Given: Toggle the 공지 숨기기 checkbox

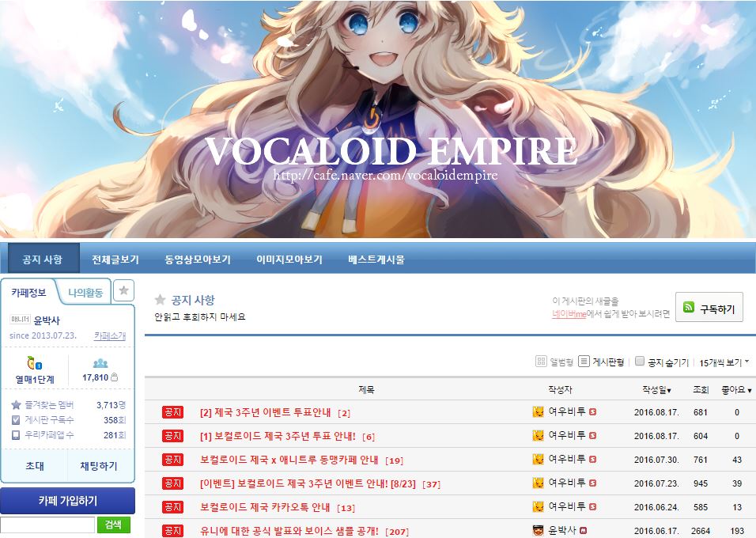Looking at the screenshot, I should (x=640, y=361).
